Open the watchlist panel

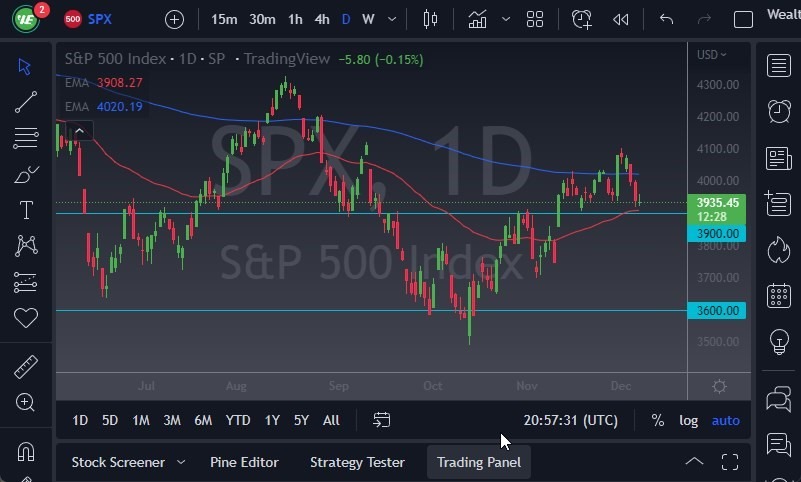(779, 65)
